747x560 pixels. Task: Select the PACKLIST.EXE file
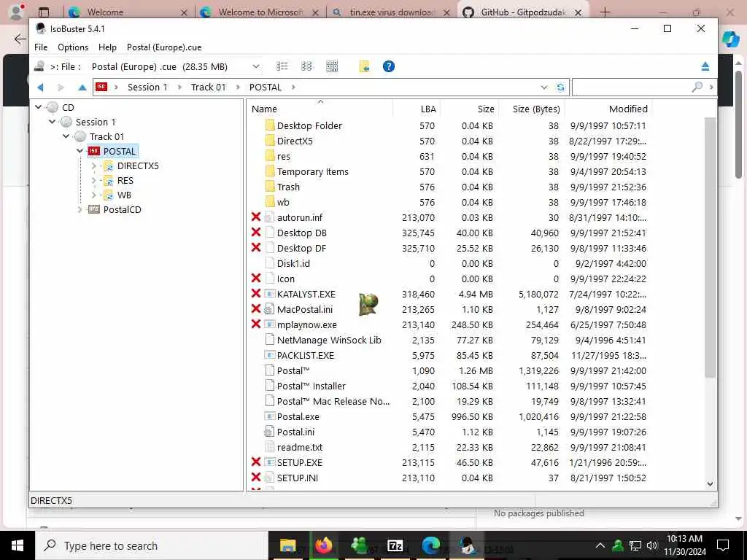[306, 355]
